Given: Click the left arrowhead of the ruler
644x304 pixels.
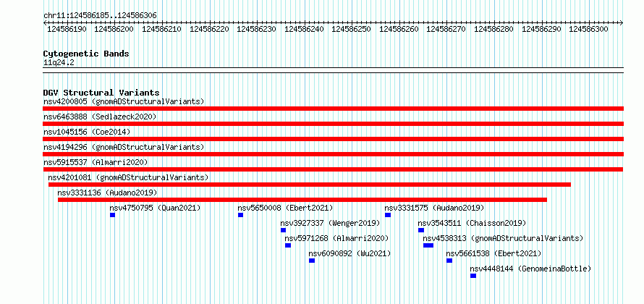Looking at the screenshot, I should [45, 22].
